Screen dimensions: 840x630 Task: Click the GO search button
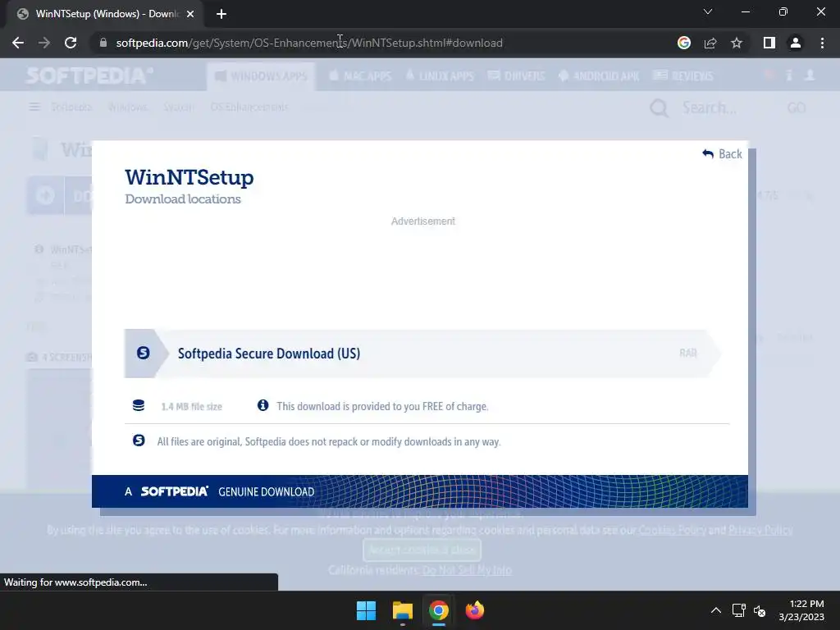796,107
